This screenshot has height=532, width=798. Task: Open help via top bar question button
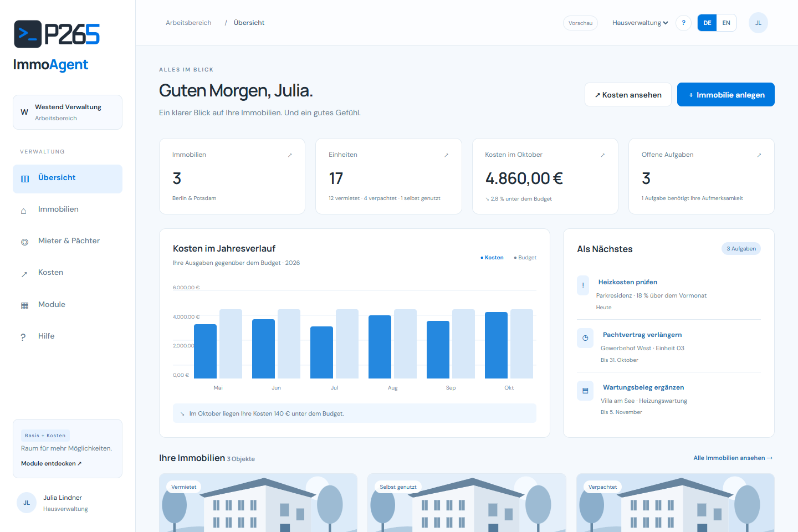point(683,23)
